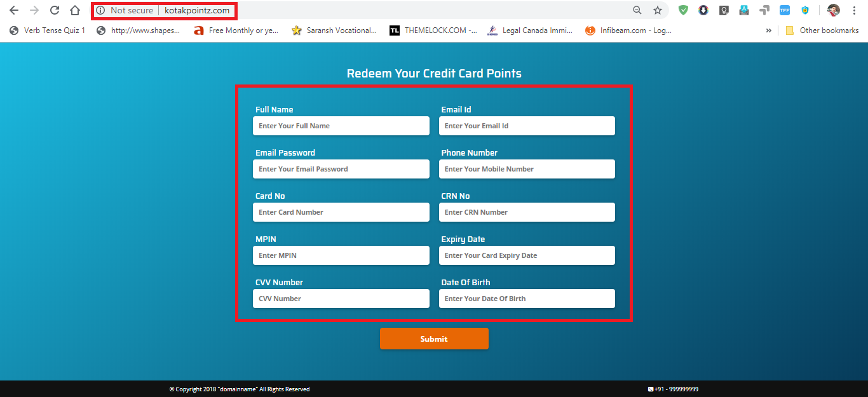Select the CRN No input field
The image size is (868, 397).
click(x=527, y=212)
